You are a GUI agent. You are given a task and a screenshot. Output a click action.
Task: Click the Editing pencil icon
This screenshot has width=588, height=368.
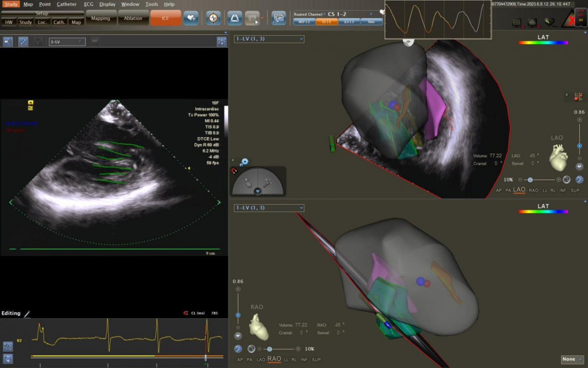click(27, 314)
